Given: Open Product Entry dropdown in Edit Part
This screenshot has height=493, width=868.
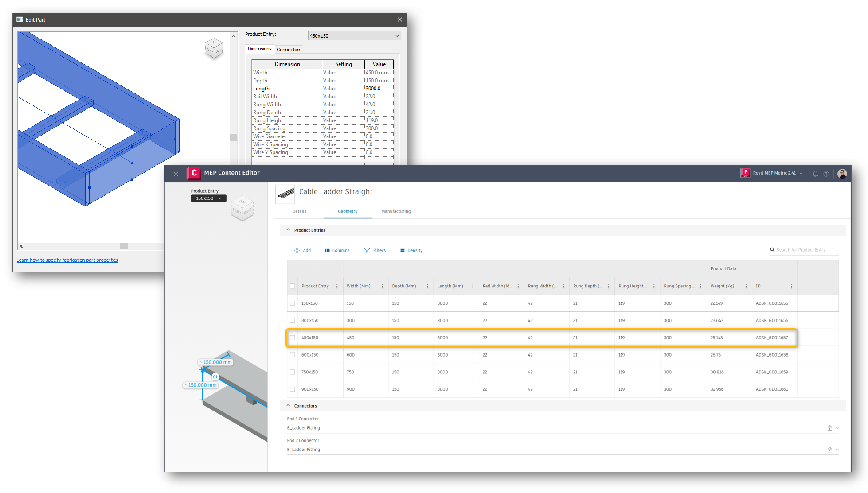Looking at the screenshot, I should 354,36.
